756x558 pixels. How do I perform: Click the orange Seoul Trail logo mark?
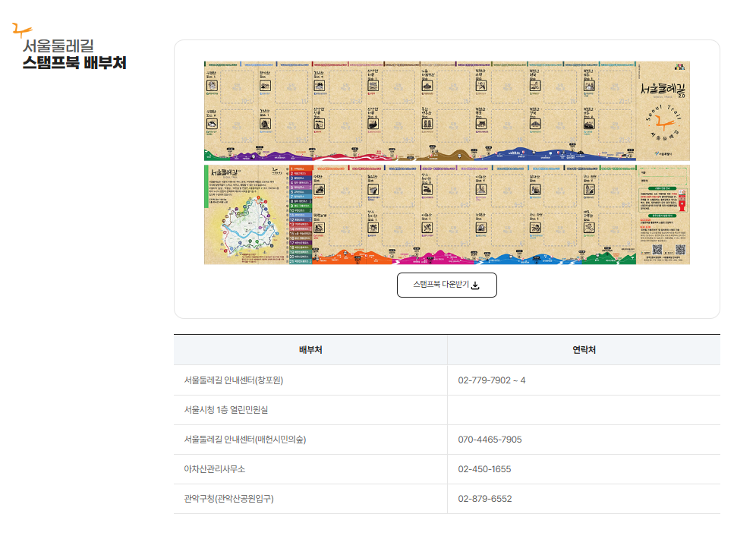22,30
